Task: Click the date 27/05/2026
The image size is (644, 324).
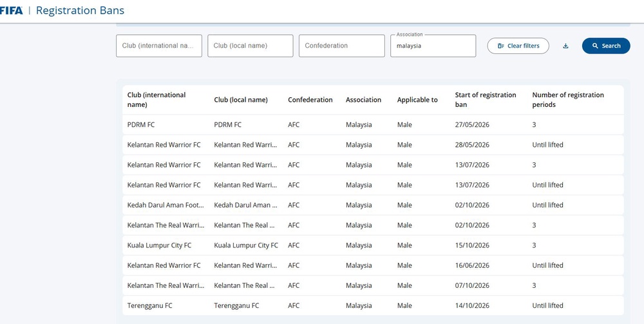Action: [x=472, y=125]
